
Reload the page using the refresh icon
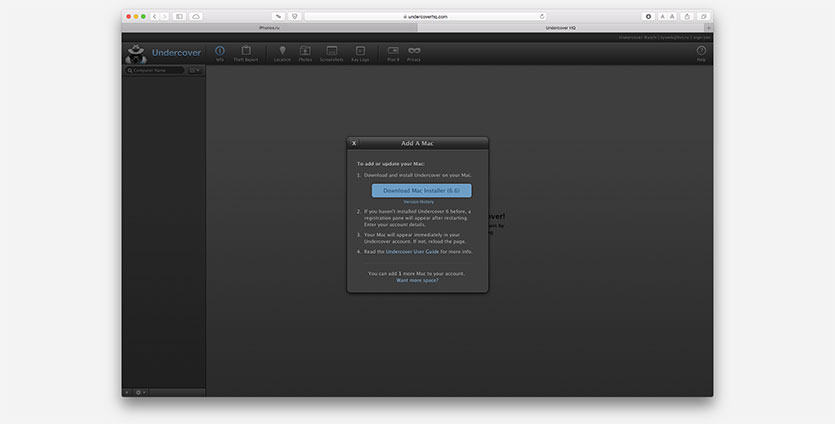[542, 17]
